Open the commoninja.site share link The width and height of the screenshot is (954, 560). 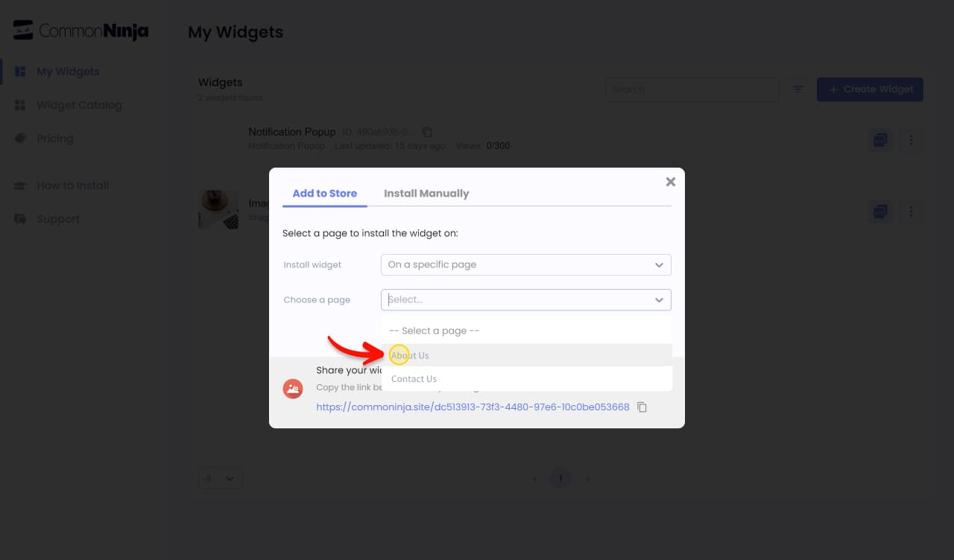tap(473, 407)
